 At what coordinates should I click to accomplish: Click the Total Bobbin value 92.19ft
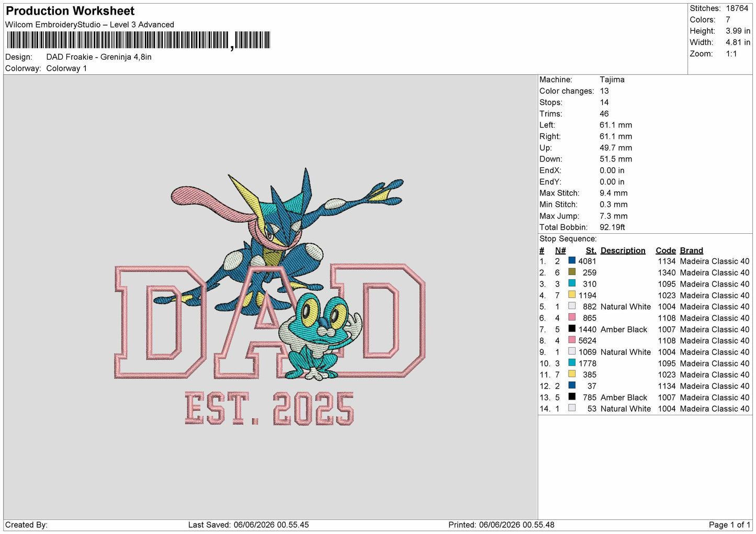pos(612,227)
